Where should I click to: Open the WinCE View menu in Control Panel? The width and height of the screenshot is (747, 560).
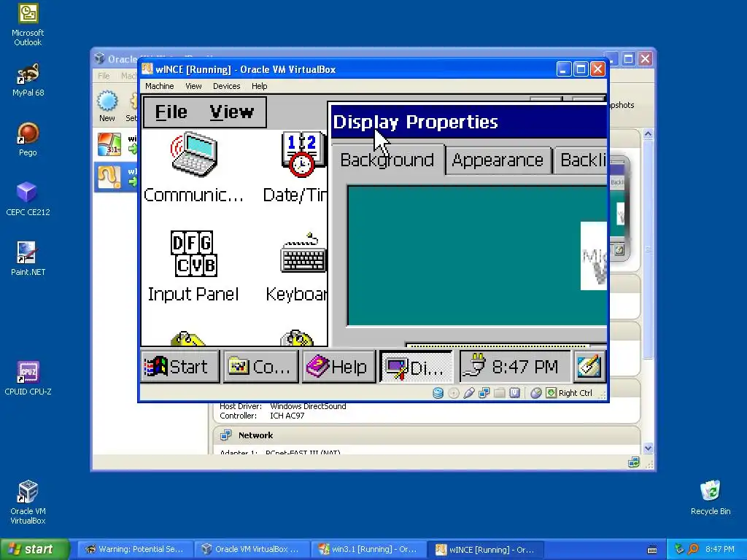[231, 112]
